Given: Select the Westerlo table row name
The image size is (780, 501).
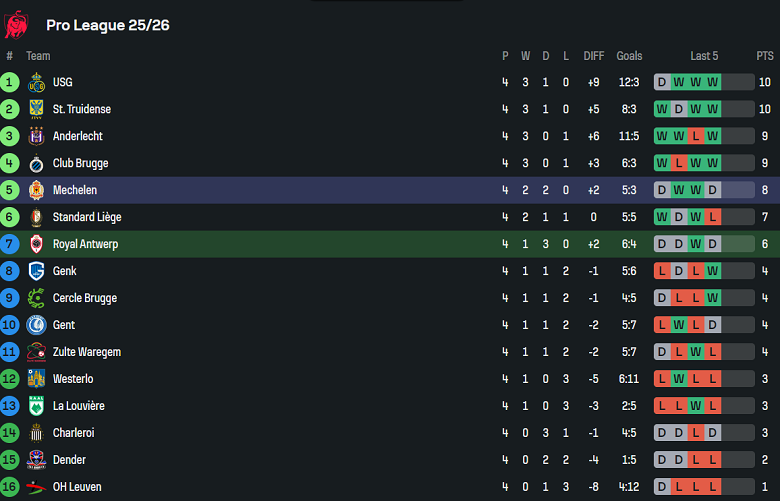Looking at the screenshot, I should point(73,379).
